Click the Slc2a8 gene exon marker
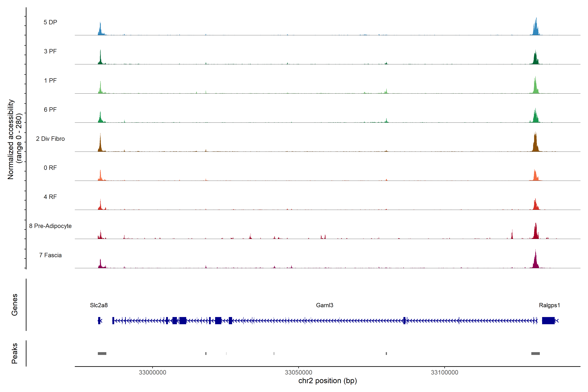The height and width of the screenshot is (392, 588). 99,320
